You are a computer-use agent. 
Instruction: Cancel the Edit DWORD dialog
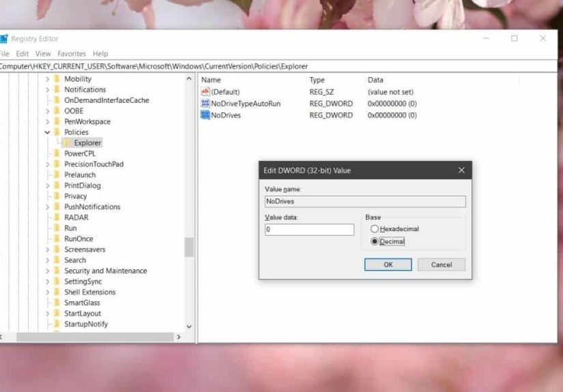pyautogui.click(x=442, y=265)
